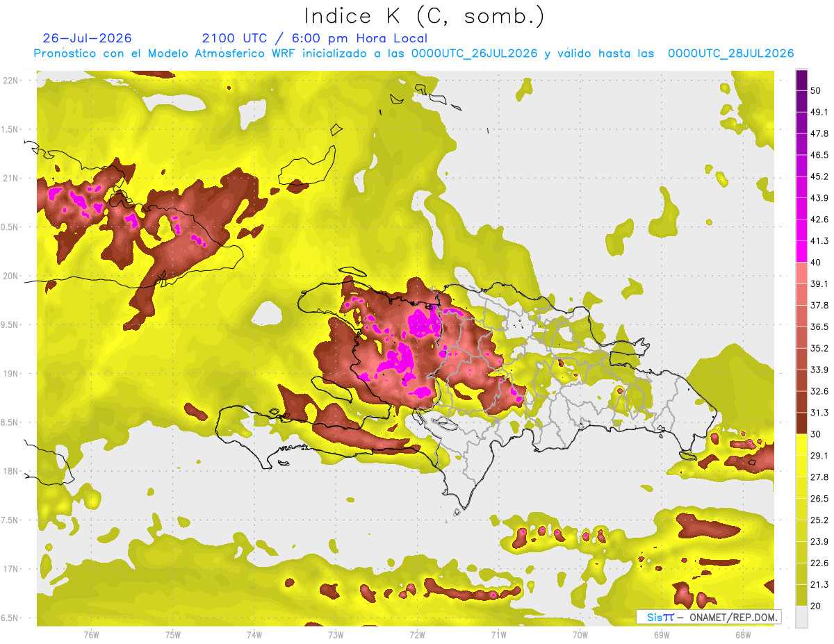Click the colorbar value "49.1"
The height and width of the screenshot is (644, 834).
pyautogui.click(x=819, y=112)
